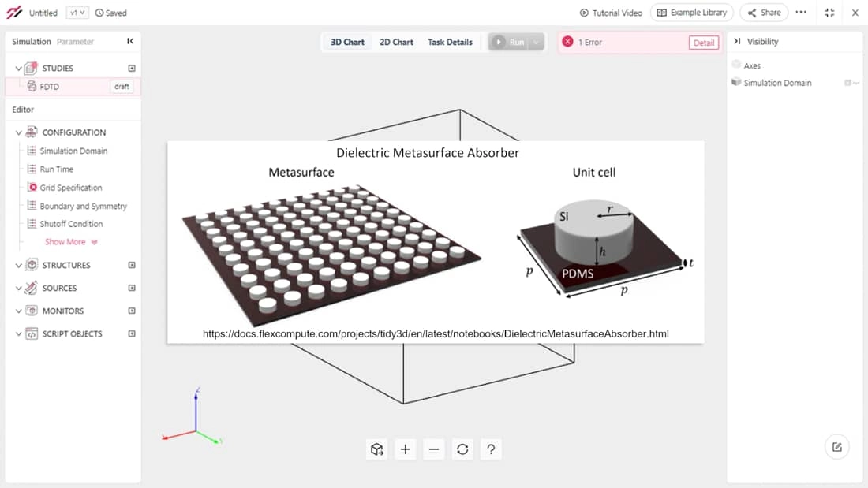Add a new structure with plus icon
Viewport: 868px width, 488px height.
coord(132,266)
